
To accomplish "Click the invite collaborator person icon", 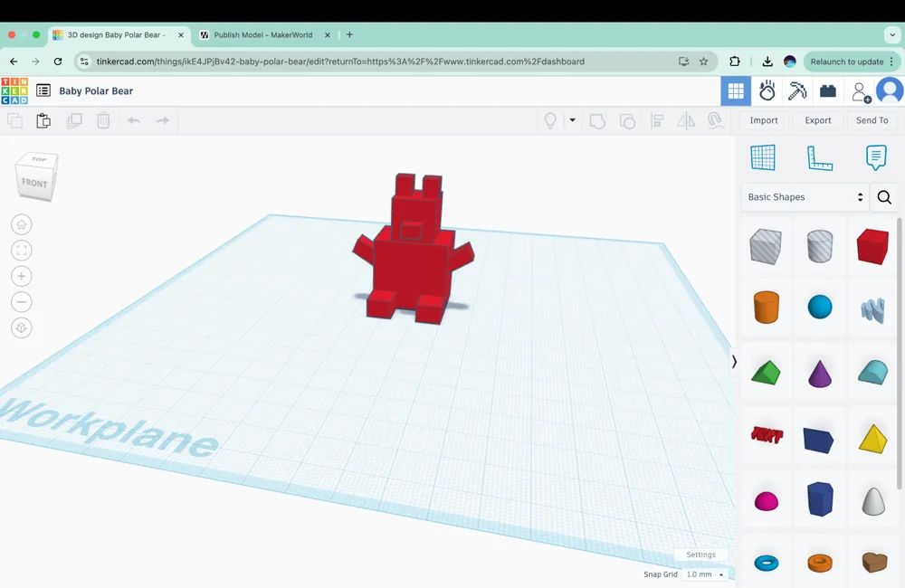I will 861,91.
